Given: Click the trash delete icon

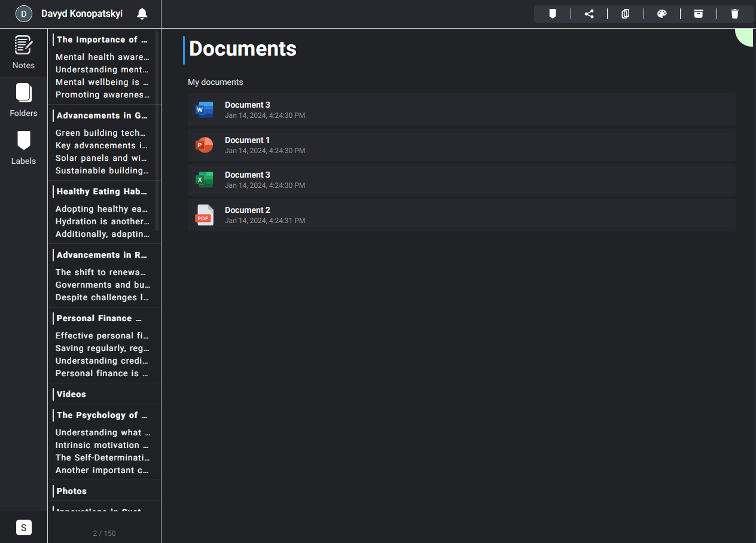Looking at the screenshot, I should [x=735, y=14].
